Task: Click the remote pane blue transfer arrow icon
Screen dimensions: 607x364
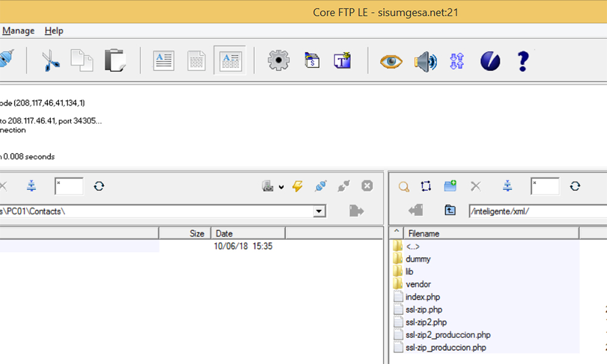Action: 507,186
